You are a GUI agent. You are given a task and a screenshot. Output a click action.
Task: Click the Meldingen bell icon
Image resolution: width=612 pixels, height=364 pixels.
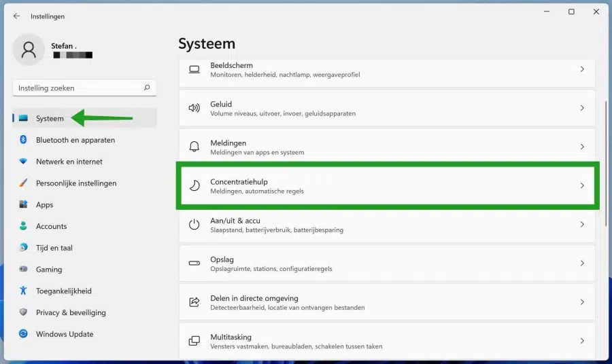click(x=194, y=147)
